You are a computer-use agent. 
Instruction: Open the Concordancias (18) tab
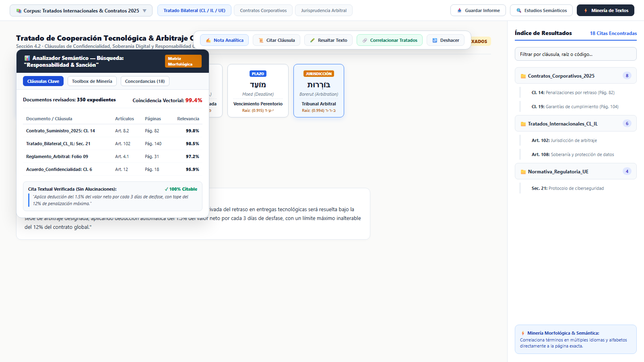click(145, 81)
